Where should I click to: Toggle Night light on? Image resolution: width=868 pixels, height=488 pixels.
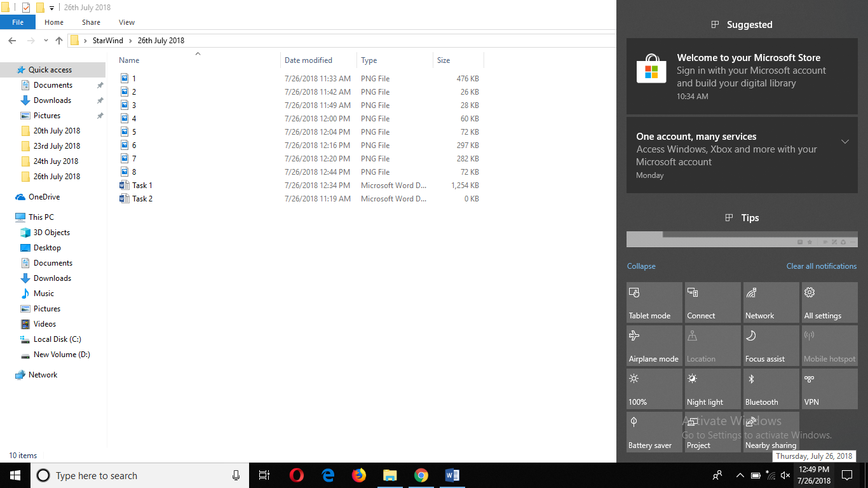(x=712, y=388)
